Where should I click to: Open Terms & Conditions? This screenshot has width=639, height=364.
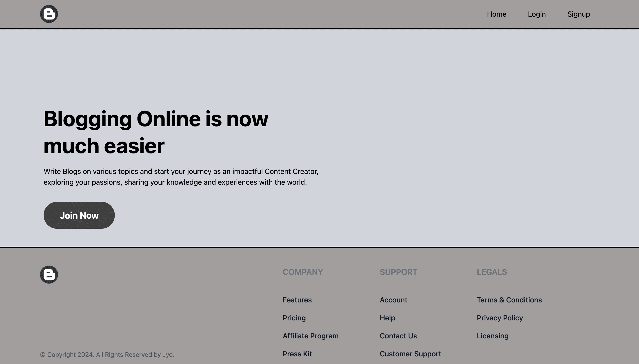[x=509, y=300]
